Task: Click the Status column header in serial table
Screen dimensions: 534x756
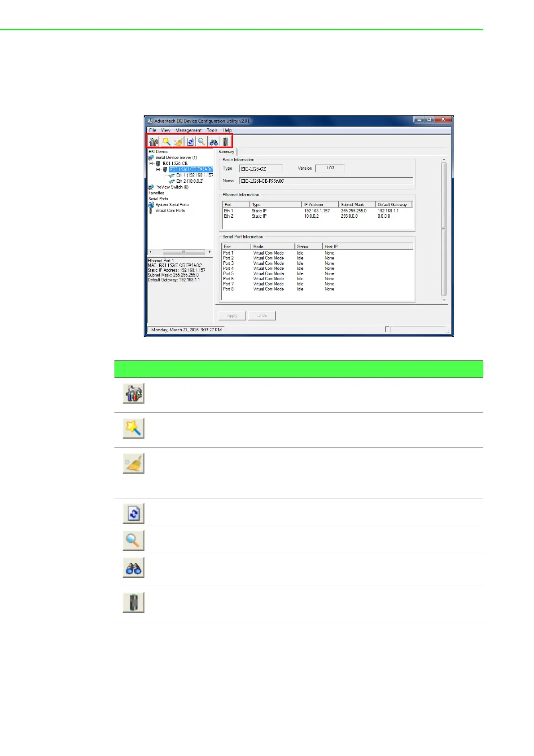Action: pos(308,246)
